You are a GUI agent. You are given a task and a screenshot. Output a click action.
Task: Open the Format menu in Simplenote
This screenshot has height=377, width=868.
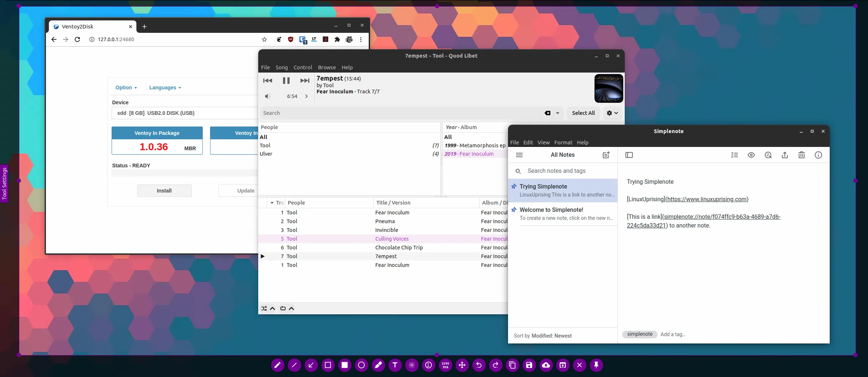coord(563,143)
